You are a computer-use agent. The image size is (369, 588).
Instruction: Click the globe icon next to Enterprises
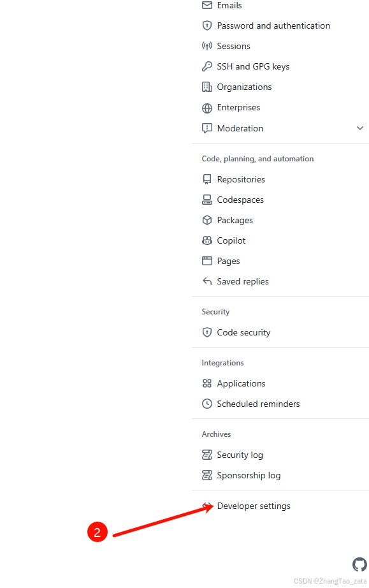(x=206, y=108)
